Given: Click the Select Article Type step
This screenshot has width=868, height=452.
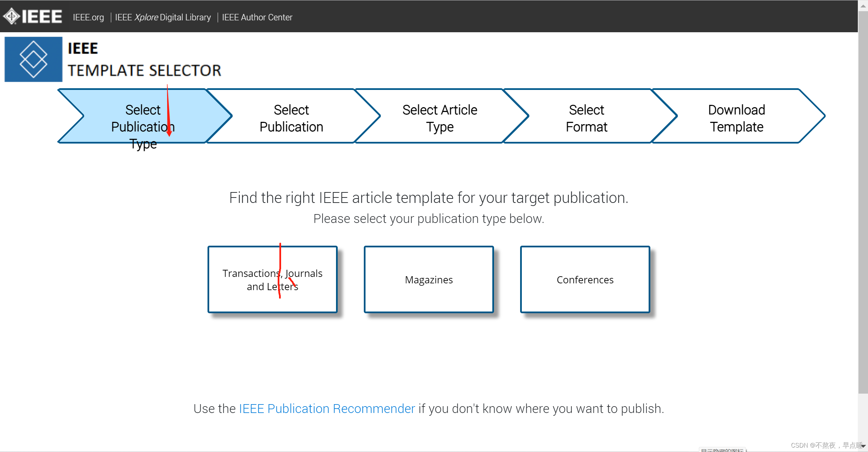Looking at the screenshot, I should [439, 118].
